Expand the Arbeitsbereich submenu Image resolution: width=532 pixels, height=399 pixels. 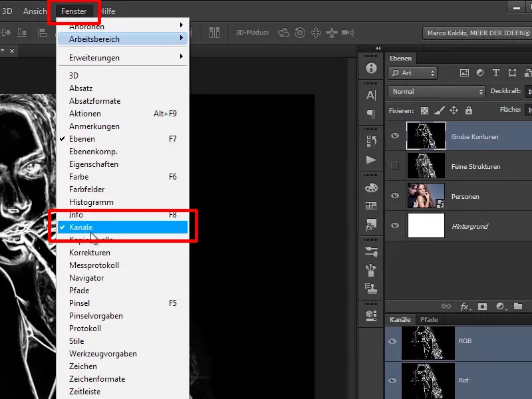[x=123, y=39]
